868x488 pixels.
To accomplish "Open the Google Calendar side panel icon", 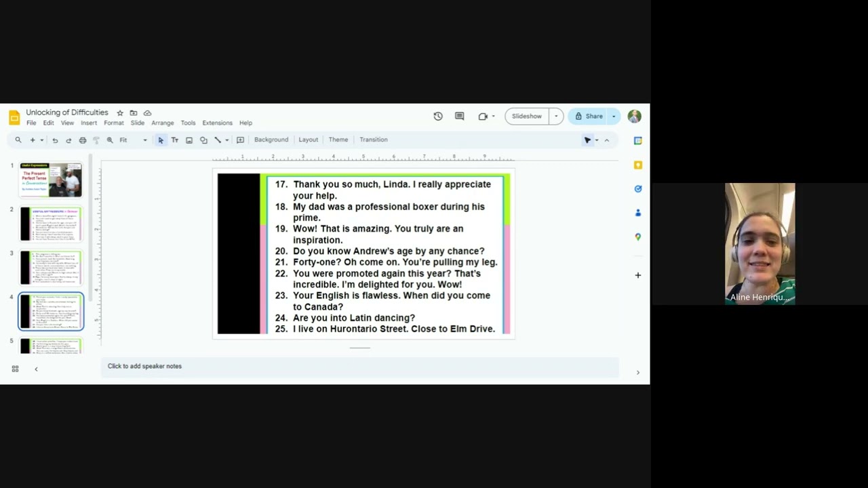I will point(638,141).
